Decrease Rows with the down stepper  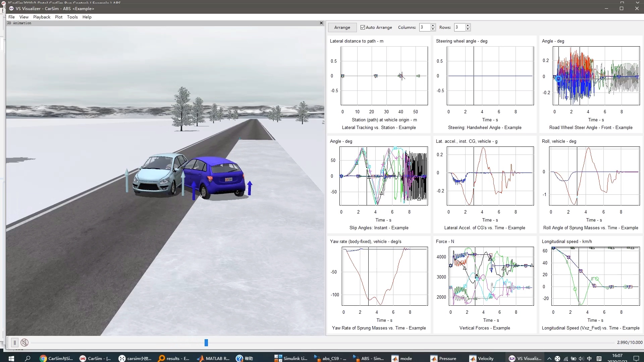click(x=468, y=29)
